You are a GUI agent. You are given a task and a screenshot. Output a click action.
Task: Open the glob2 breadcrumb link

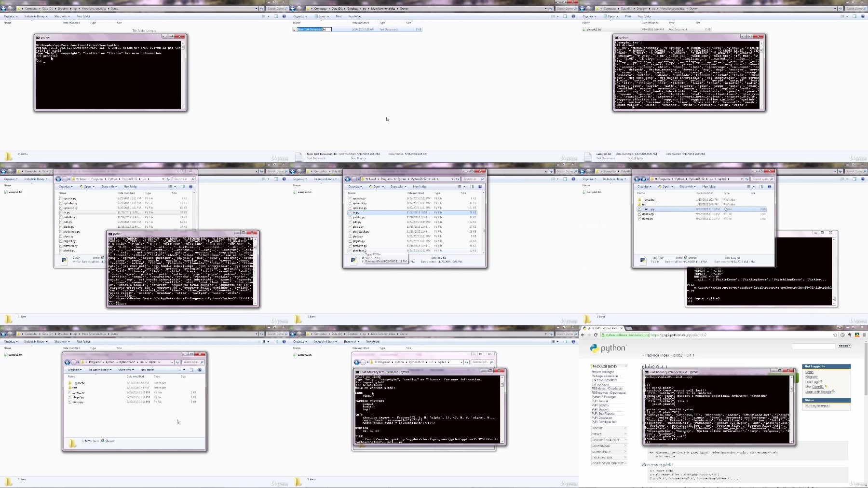click(x=678, y=355)
